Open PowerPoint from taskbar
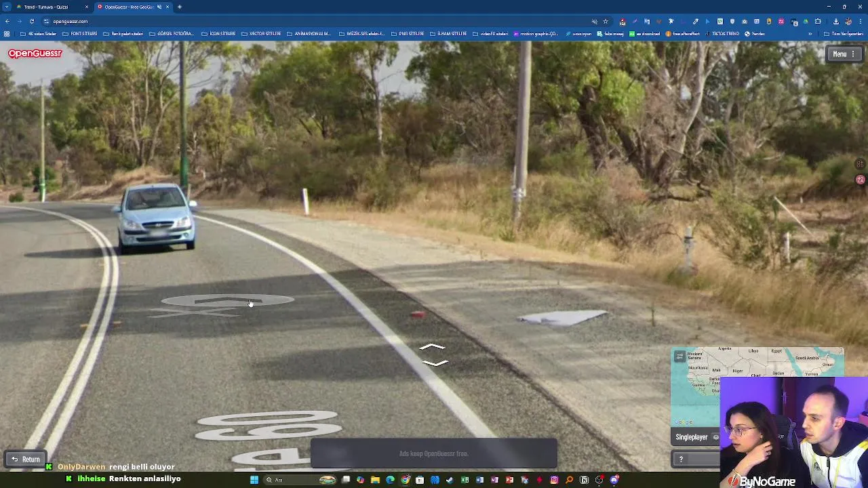868x488 pixels. click(510, 480)
